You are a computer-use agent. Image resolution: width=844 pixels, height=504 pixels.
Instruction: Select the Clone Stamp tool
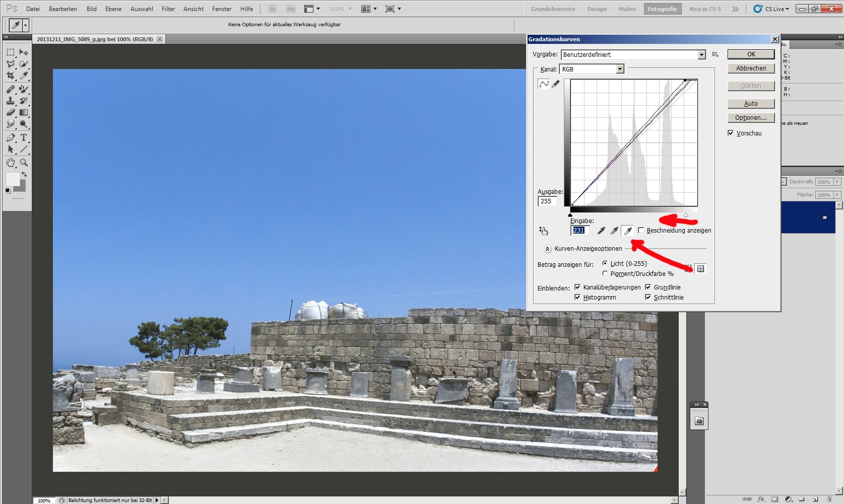[x=11, y=101]
